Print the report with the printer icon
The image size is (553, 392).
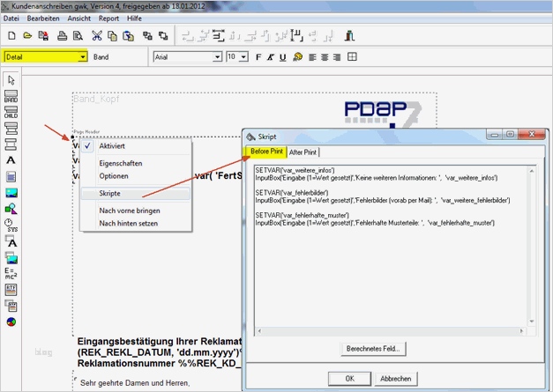pos(62,35)
